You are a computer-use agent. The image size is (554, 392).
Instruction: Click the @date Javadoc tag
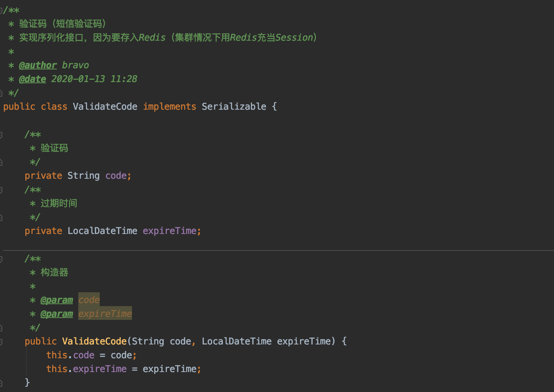[32, 79]
